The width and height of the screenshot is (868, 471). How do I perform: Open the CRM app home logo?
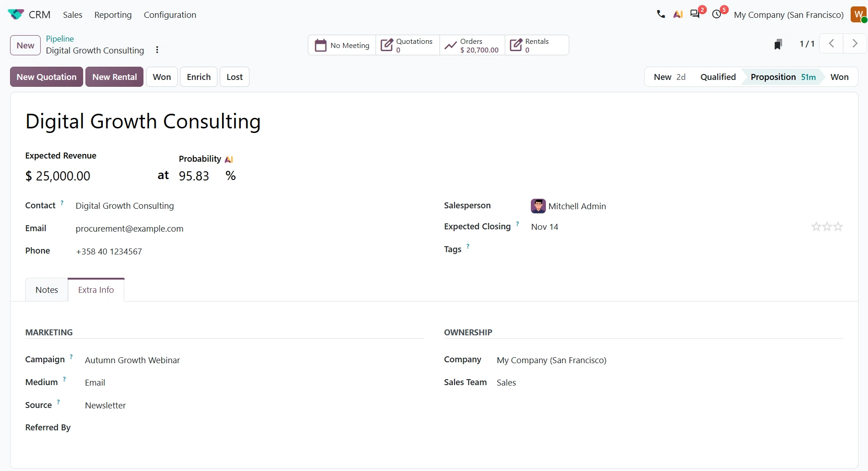16,15
